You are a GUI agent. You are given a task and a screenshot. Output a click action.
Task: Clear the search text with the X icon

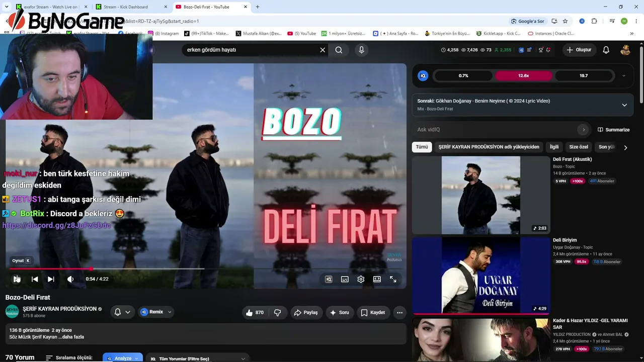[x=323, y=50]
